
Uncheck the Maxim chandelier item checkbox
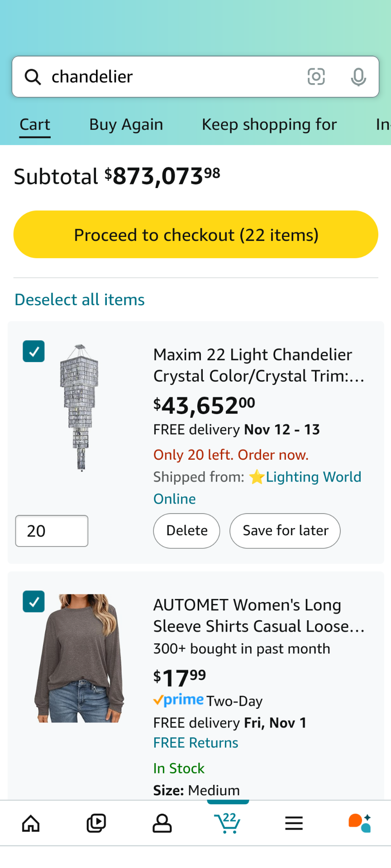[x=34, y=351]
